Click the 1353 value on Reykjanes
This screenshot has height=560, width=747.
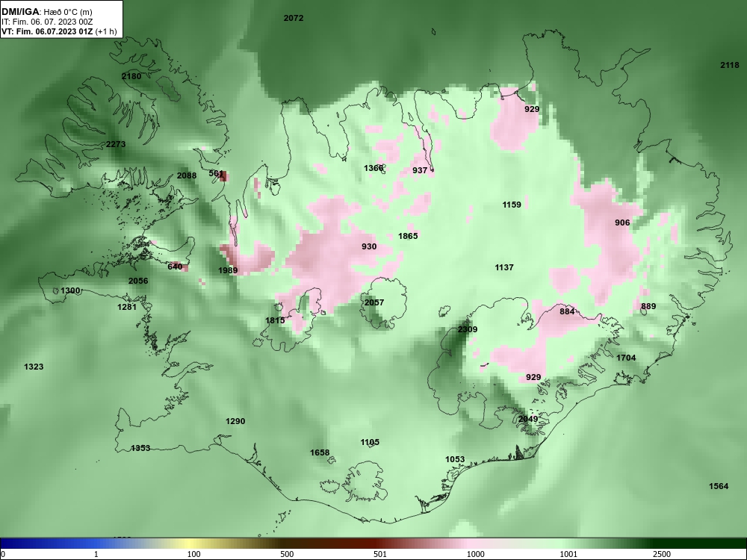point(140,448)
